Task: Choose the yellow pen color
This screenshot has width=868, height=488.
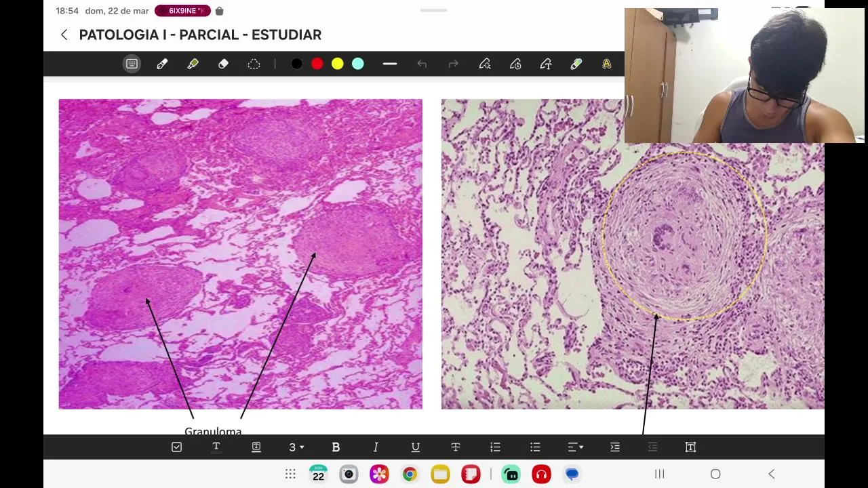Action: pyautogui.click(x=337, y=64)
